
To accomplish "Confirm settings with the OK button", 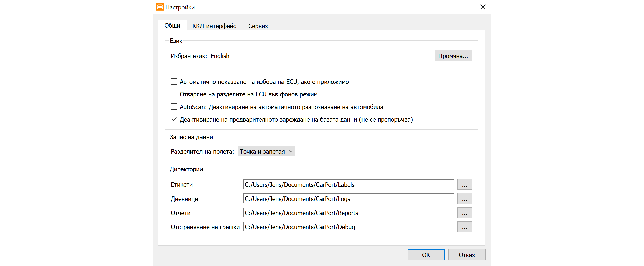I will (x=426, y=255).
